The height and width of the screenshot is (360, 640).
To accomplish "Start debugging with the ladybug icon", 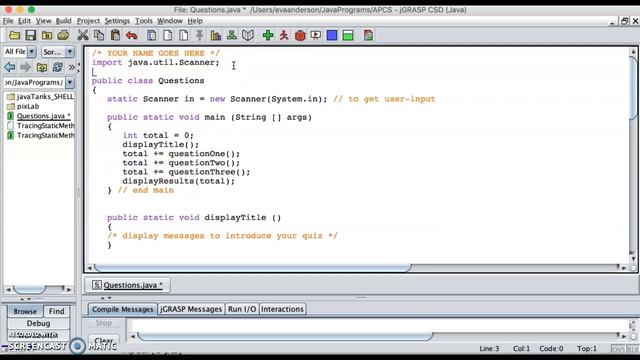I will click(x=300, y=36).
